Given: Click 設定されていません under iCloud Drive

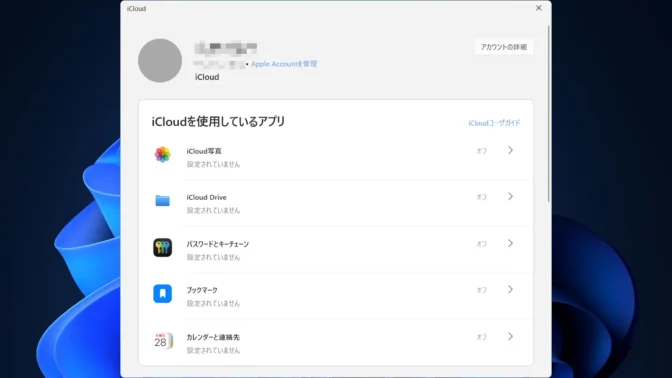Looking at the screenshot, I should [213, 210].
